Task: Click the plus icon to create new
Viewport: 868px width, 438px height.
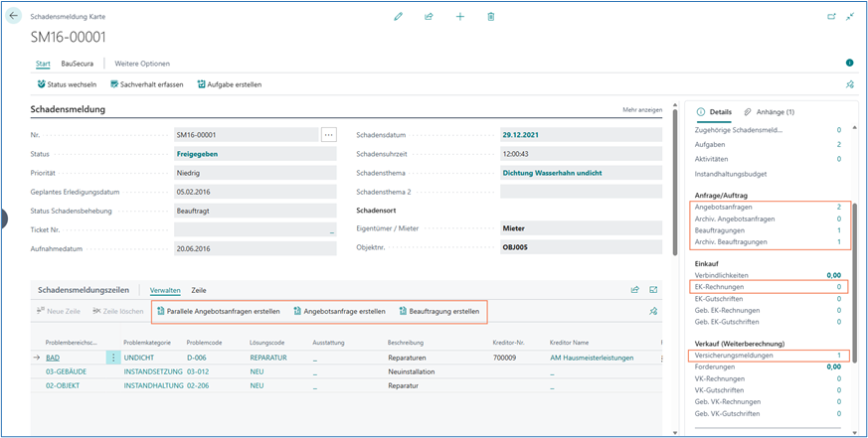Action: [x=460, y=17]
